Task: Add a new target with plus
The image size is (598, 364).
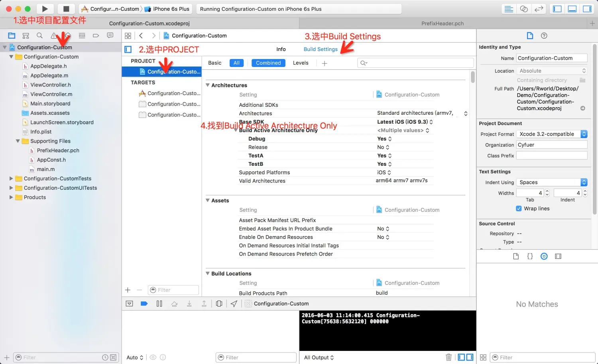Action: pyautogui.click(x=128, y=290)
